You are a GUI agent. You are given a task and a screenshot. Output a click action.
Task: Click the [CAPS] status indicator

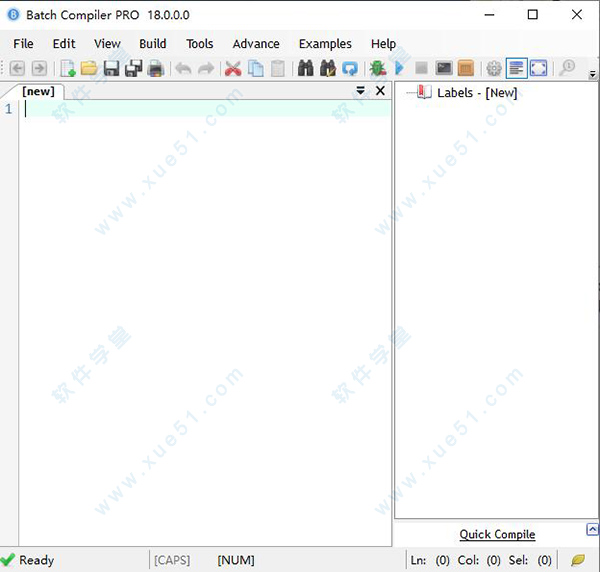[x=172, y=560]
